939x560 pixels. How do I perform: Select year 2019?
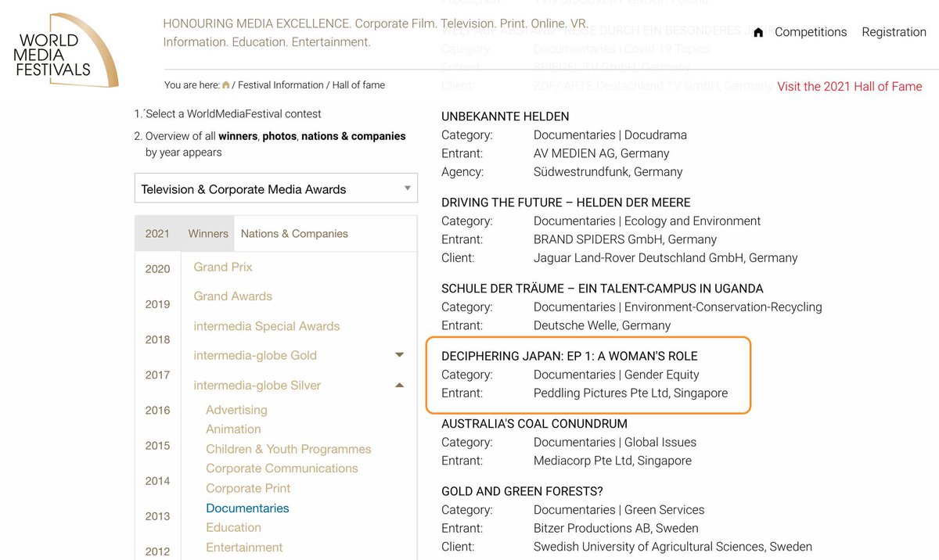click(157, 304)
